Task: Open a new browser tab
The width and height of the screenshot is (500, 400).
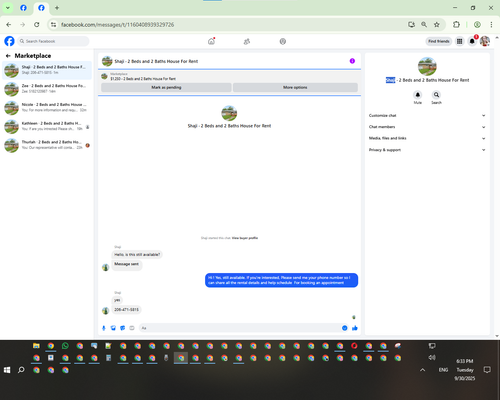Action: click(x=57, y=8)
